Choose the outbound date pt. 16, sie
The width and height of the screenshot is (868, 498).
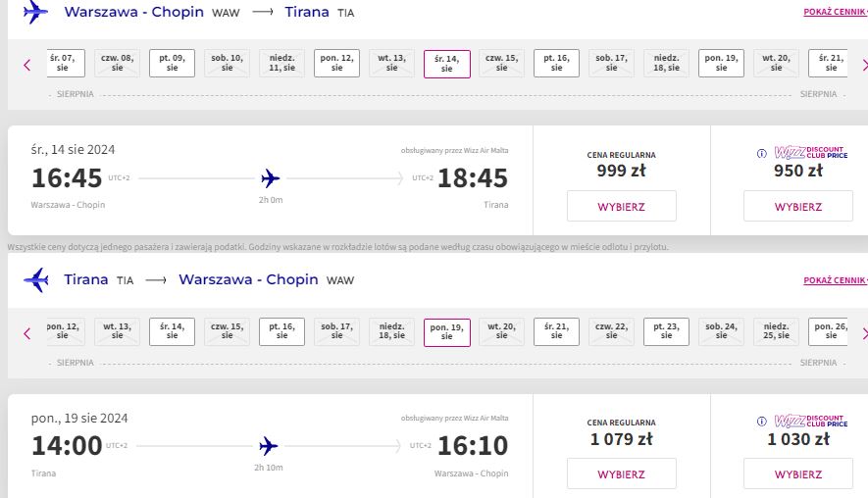click(x=556, y=63)
